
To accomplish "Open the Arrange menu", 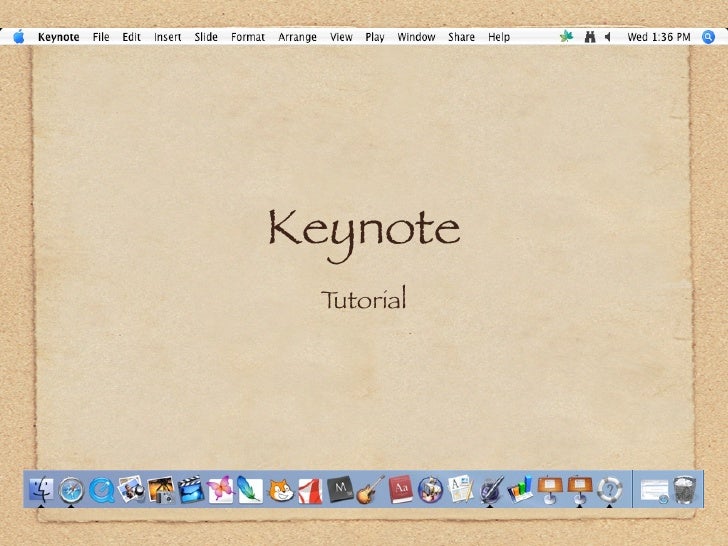I will pos(297,37).
